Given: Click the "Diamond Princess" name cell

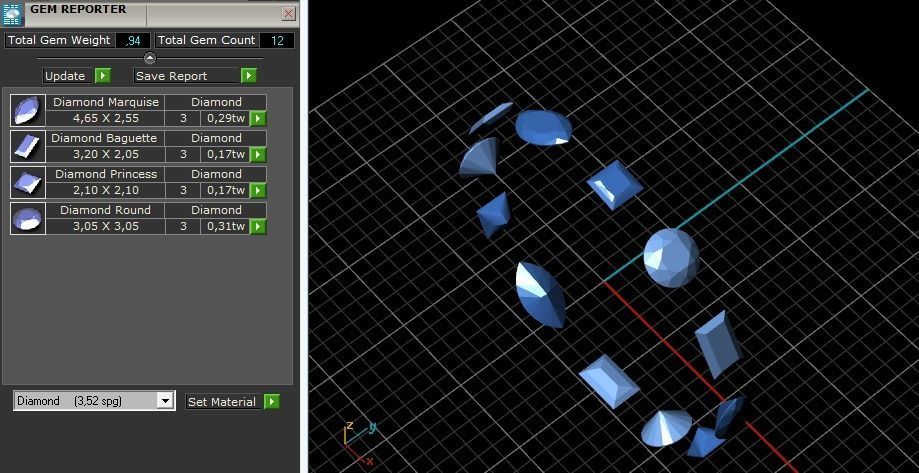Looking at the screenshot, I should tap(105, 174).
